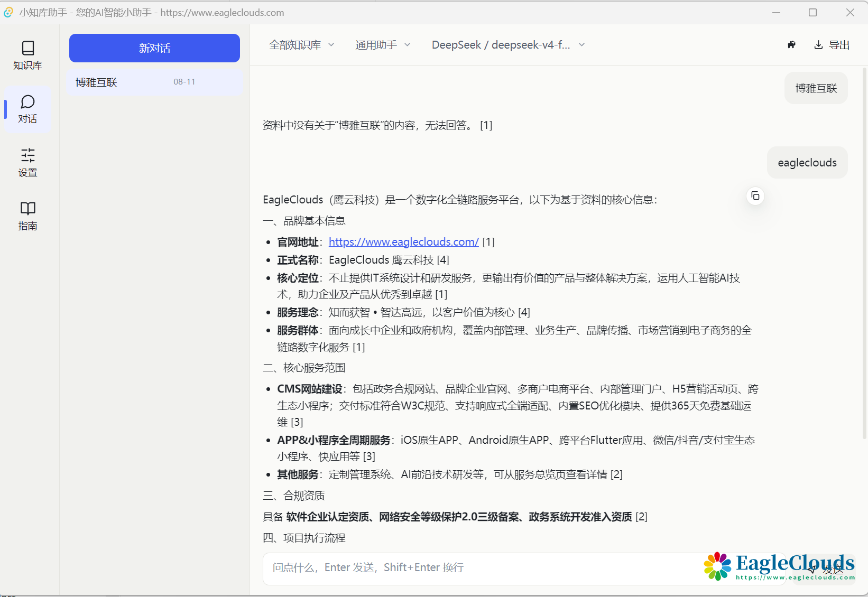Open the 博雅互联 conversation in history
Screen dimensions: 868x597
click(x=154, y=82)
